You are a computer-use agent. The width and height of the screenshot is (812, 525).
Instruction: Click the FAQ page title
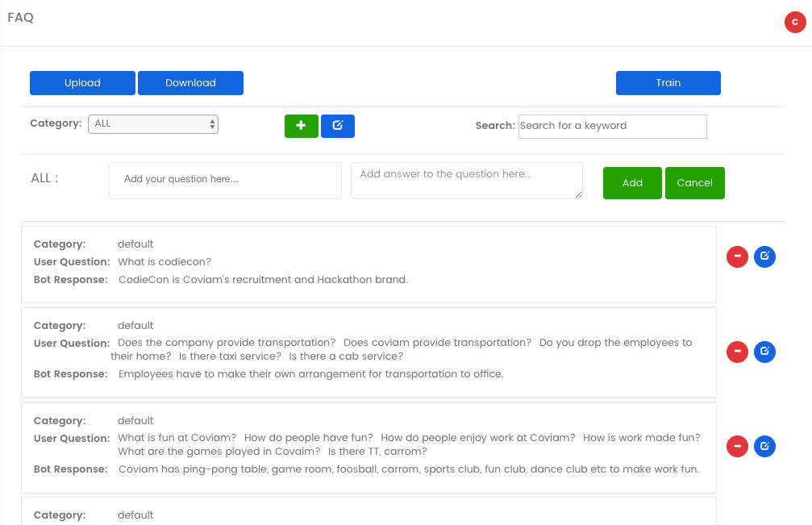click(21, 18)
